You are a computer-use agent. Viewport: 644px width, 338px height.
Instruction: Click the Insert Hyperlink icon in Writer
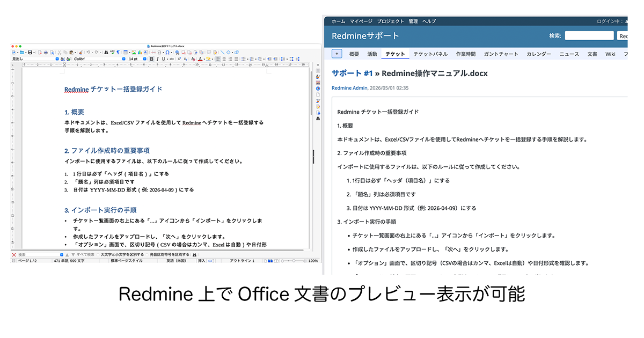(x=178, y=53)
